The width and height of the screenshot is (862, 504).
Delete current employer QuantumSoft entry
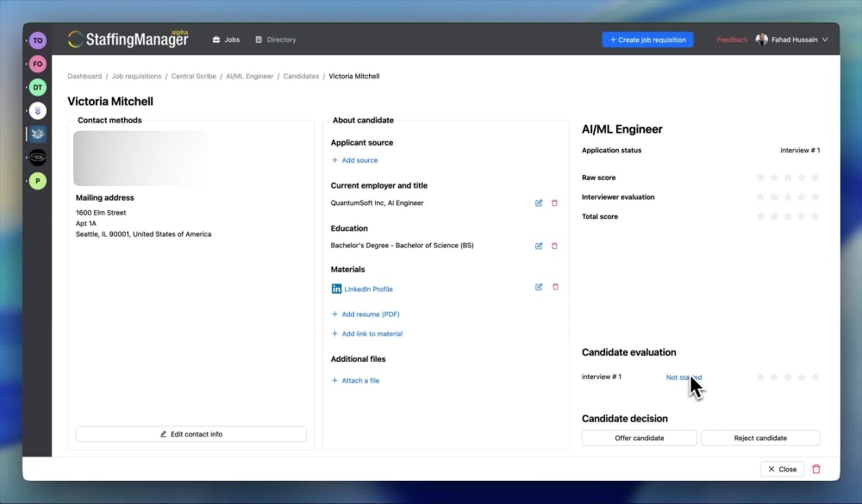(554, 202)
